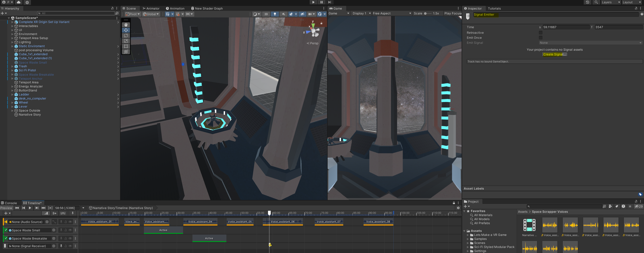Jump to Timeline start
644x253 pixels.
(17, 208)
